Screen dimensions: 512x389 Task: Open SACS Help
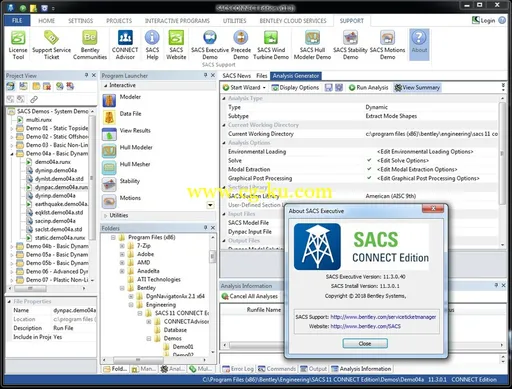pyautogui.click(x=152, y=45)
